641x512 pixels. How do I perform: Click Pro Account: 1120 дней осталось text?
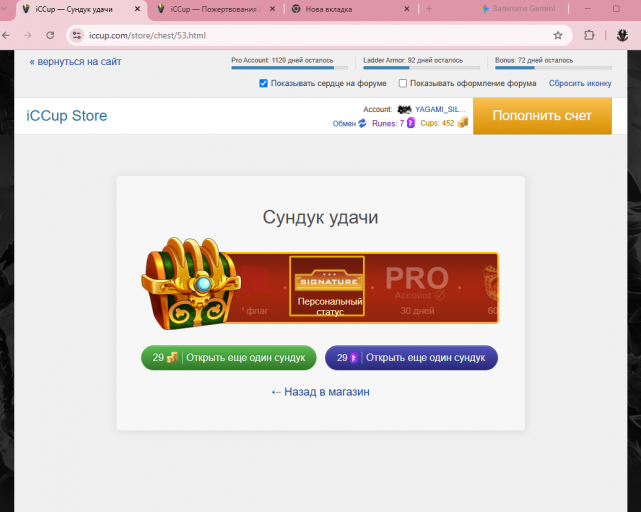(282, 60)
